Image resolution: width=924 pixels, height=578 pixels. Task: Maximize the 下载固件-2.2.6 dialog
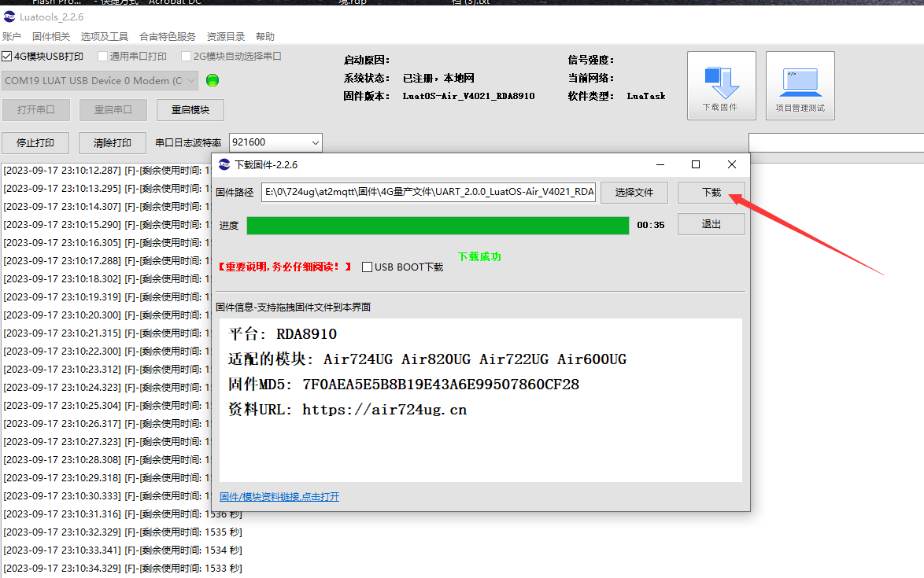(x=695, y=164)
